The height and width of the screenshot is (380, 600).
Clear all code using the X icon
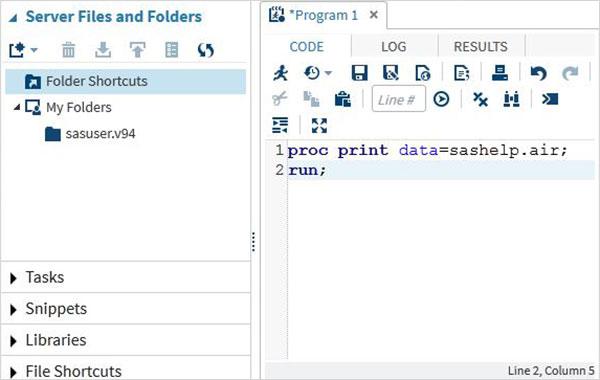[480, 99]
